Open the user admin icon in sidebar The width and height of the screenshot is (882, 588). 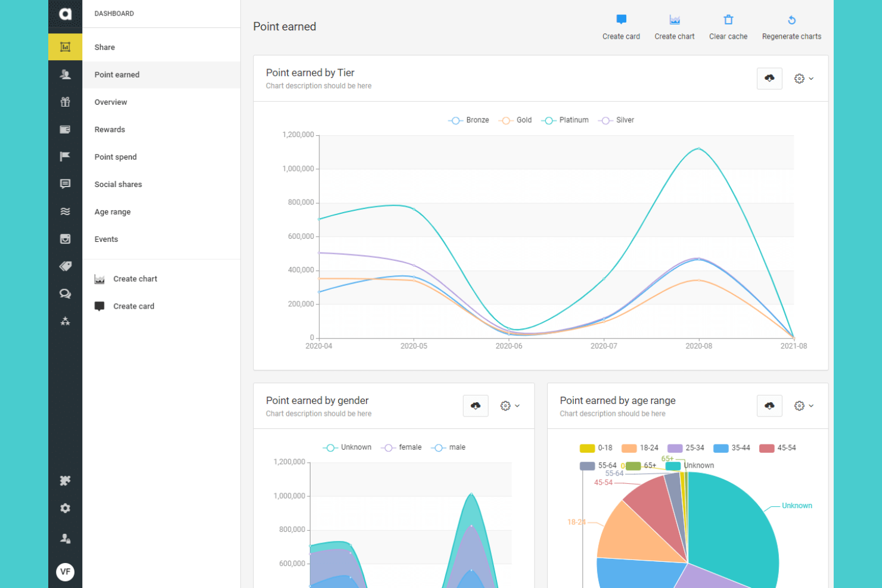pyautogui.click(x=65, y=539)
